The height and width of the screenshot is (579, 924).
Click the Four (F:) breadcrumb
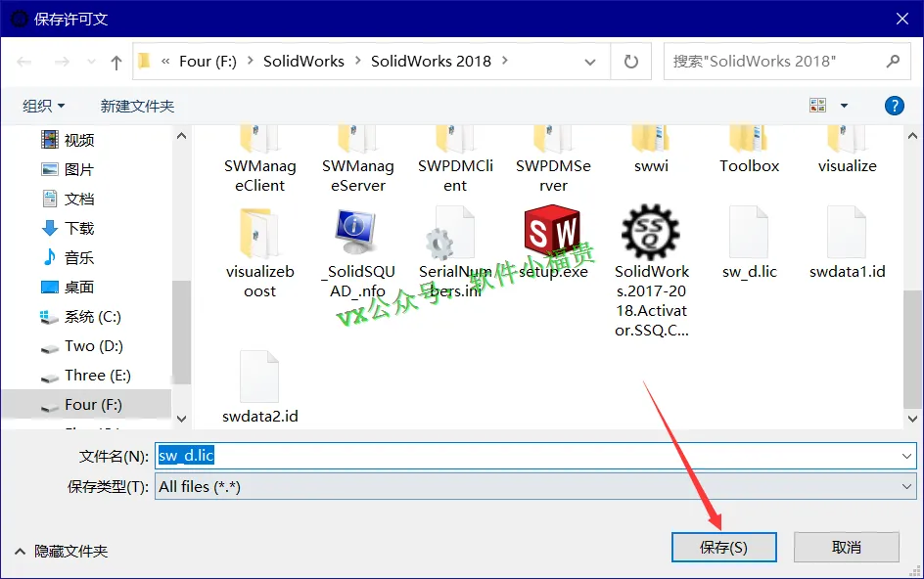208,62
